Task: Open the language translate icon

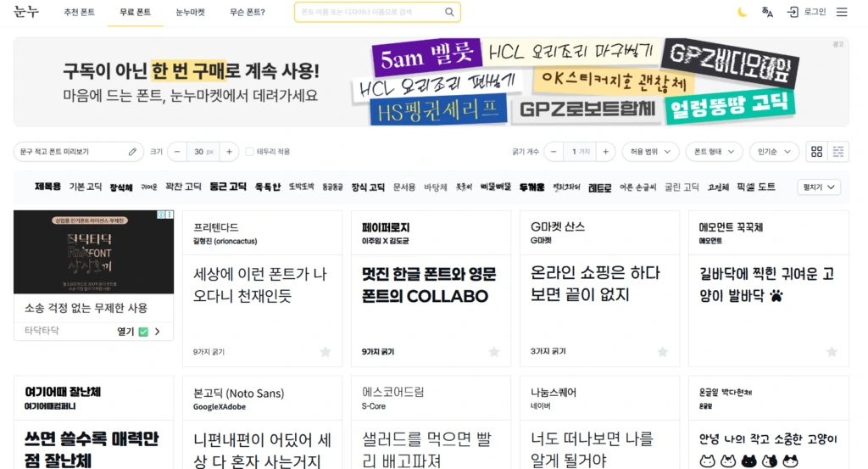Action: (767, 12)
